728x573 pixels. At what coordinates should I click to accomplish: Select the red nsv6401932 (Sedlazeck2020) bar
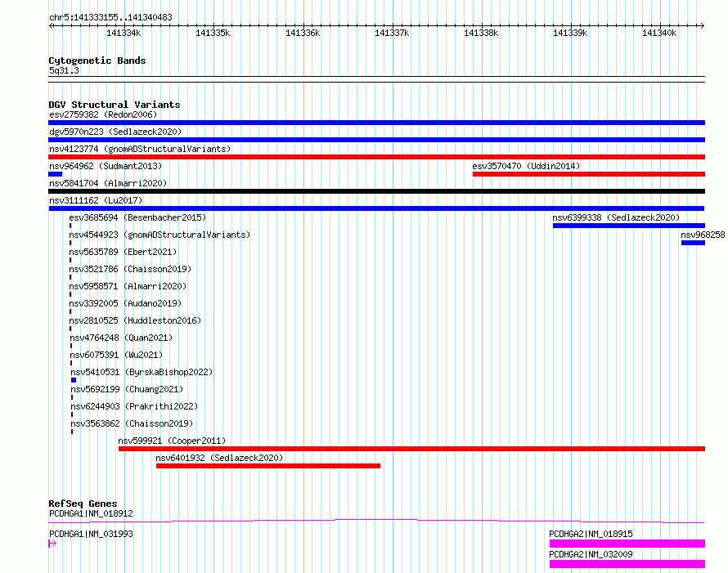pos(268,466)
